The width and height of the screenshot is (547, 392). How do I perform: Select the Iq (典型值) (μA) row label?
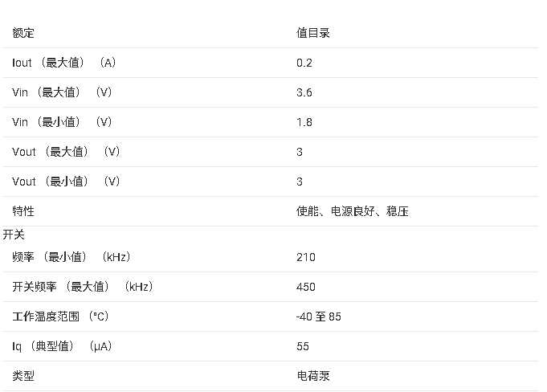(x=62, y=346)
